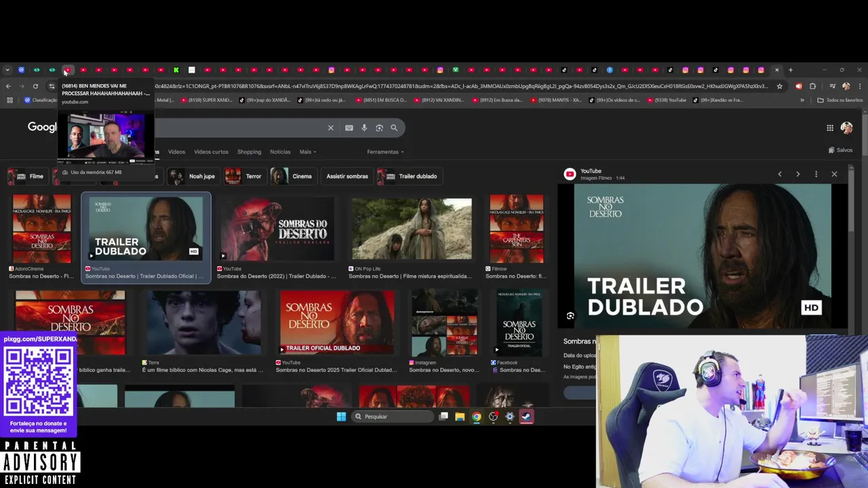The width and height of the screenshot is (868, 488).
Task: Open Task View on taskbar
Action: 443,416
